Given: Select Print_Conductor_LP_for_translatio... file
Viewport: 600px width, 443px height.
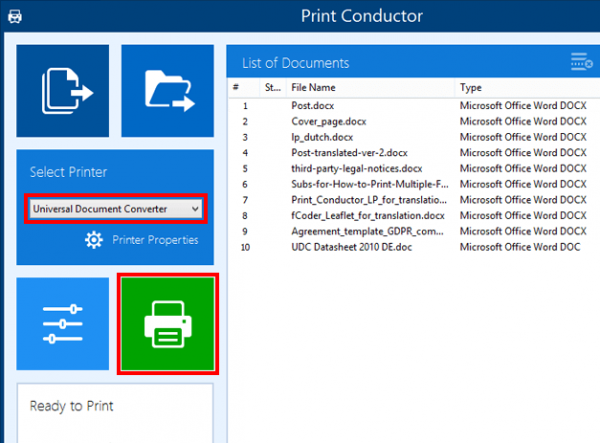Looking at the screenshot, I should [x=369, y=200].
